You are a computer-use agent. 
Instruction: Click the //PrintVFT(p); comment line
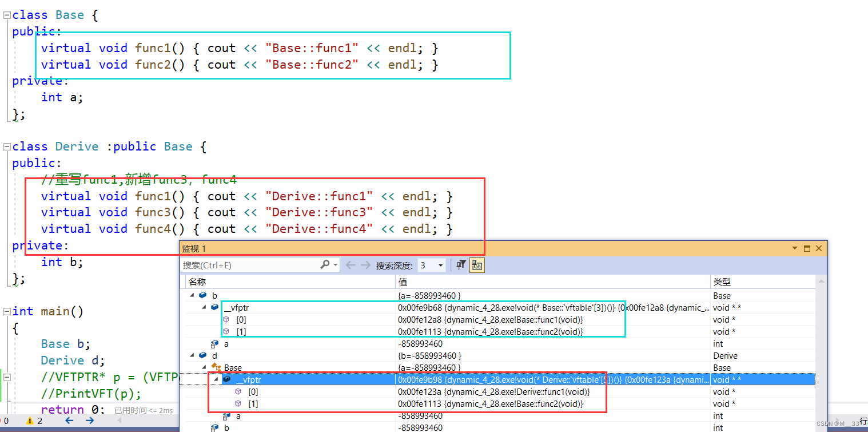point(91,394)
